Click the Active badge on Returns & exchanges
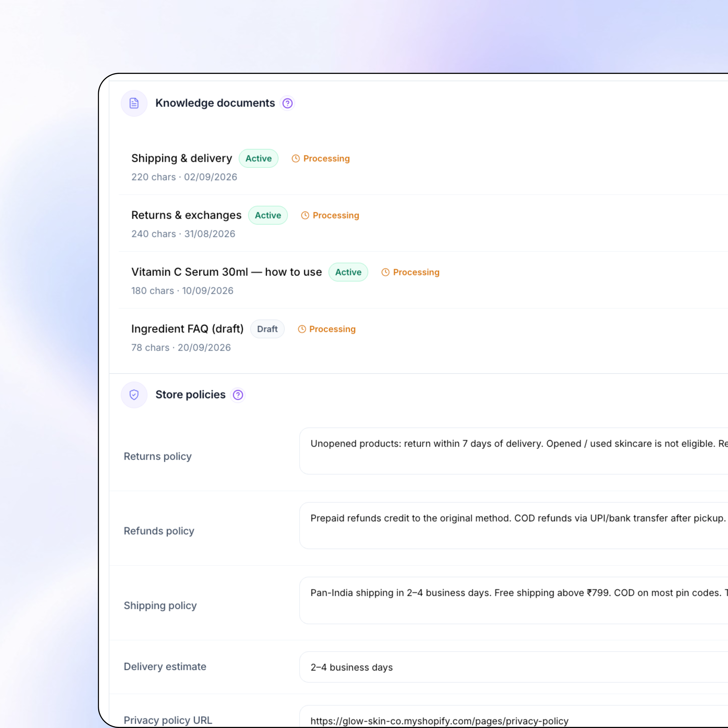 click(x=268, y=215)
